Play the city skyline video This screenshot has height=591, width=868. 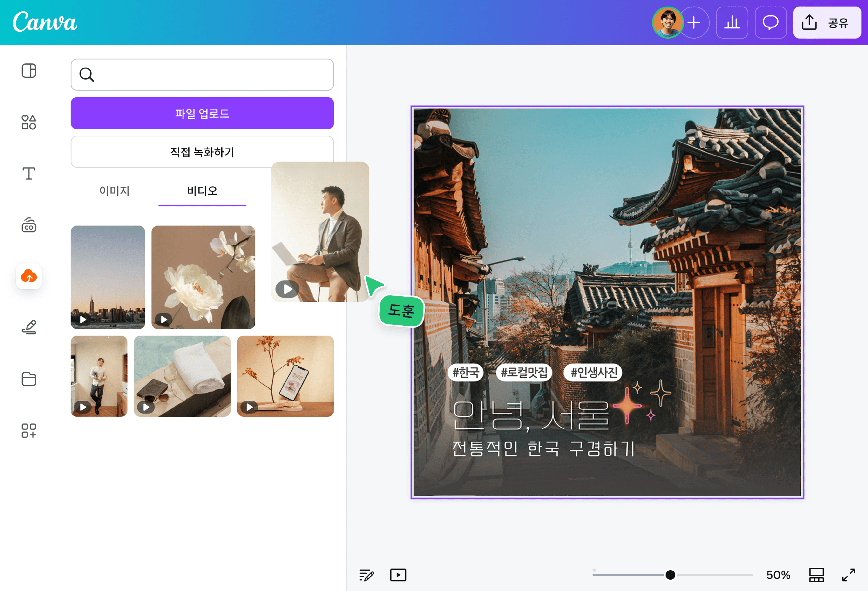coord(83,319)
